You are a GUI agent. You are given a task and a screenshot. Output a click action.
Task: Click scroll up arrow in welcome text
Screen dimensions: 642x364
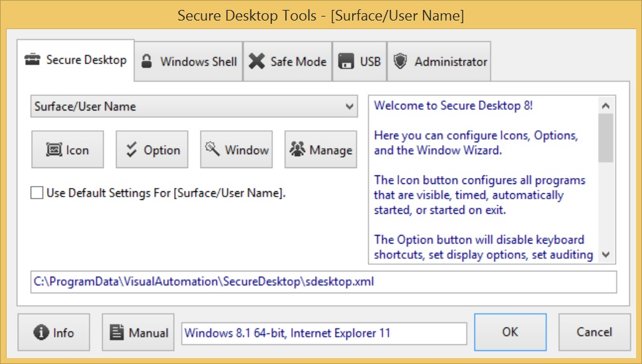coord(606,105)
